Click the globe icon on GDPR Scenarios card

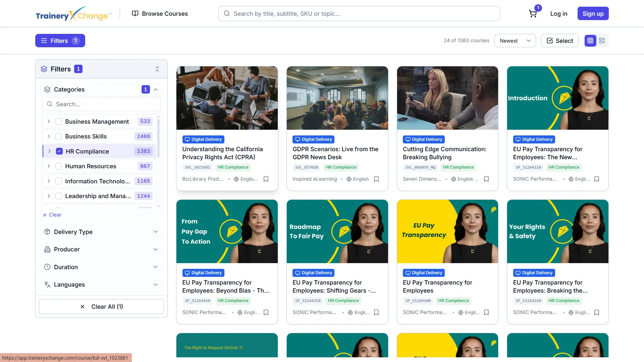click(349, 179)
